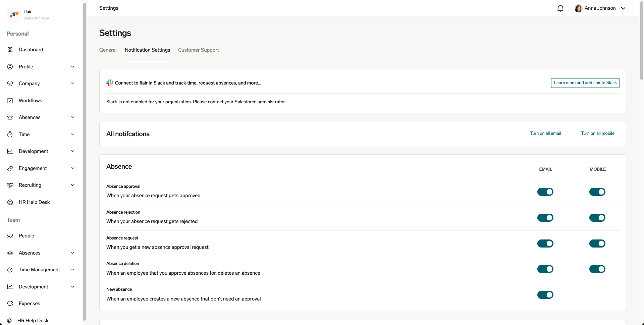This screenshot has width=644, height=325.
Task: Disable email notifications for Absence approval
Action: point(545,192)
